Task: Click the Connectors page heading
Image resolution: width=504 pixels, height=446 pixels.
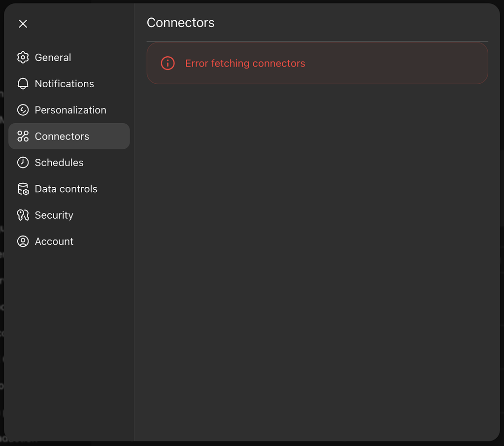Action: [180, 22]
